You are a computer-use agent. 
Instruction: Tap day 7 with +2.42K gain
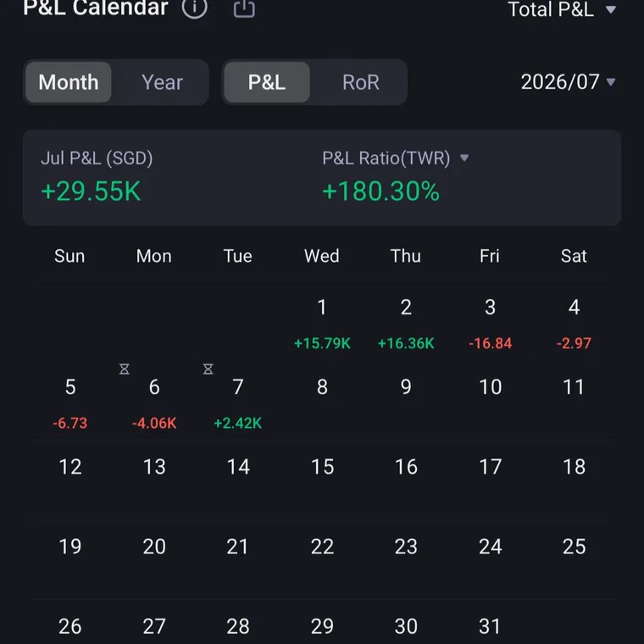coord(238,404)
